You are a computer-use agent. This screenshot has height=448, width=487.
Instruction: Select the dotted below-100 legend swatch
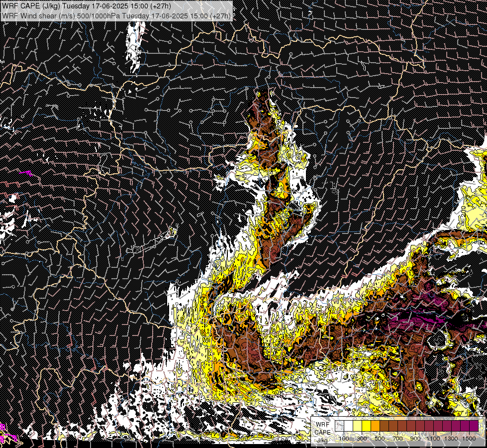coord(339,426)
